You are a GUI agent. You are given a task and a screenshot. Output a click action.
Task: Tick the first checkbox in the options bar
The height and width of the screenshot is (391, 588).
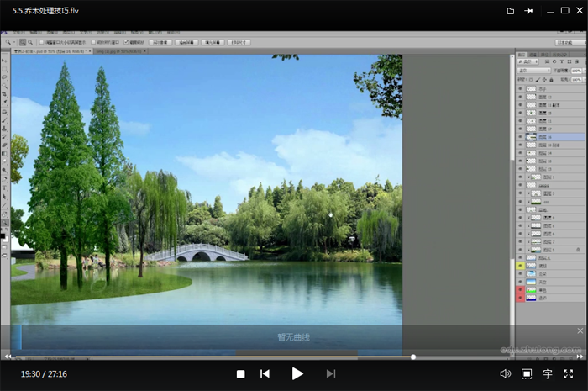pos(42,41)
